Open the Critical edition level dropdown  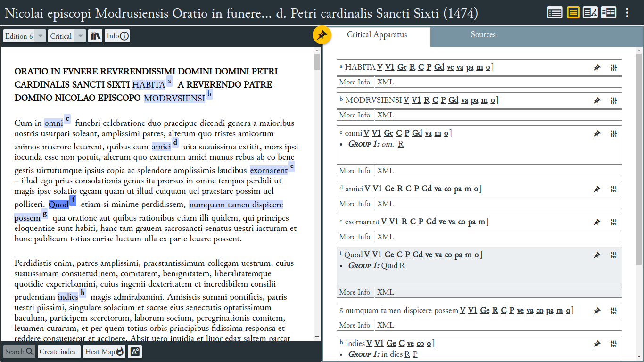tap(67, 36)
